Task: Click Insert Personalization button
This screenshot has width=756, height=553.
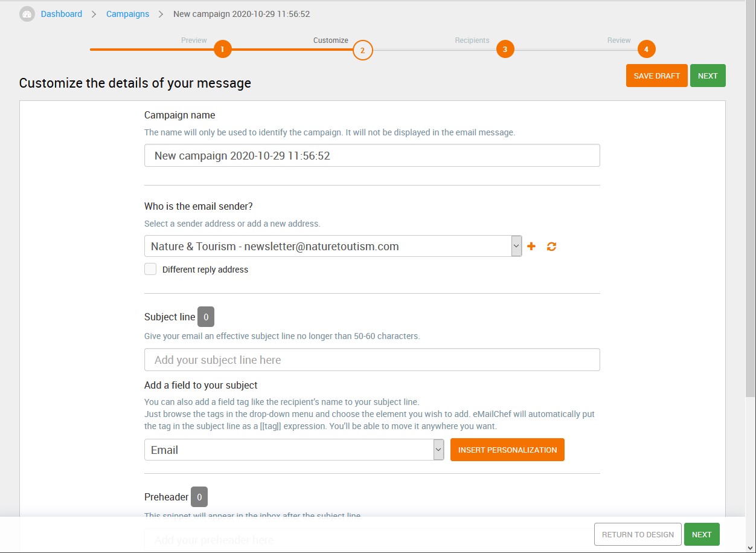Action: pos(507,450)
